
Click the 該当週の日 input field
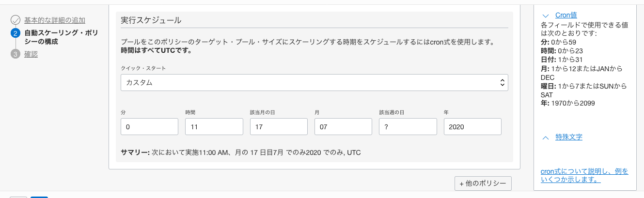coord(408,127)
